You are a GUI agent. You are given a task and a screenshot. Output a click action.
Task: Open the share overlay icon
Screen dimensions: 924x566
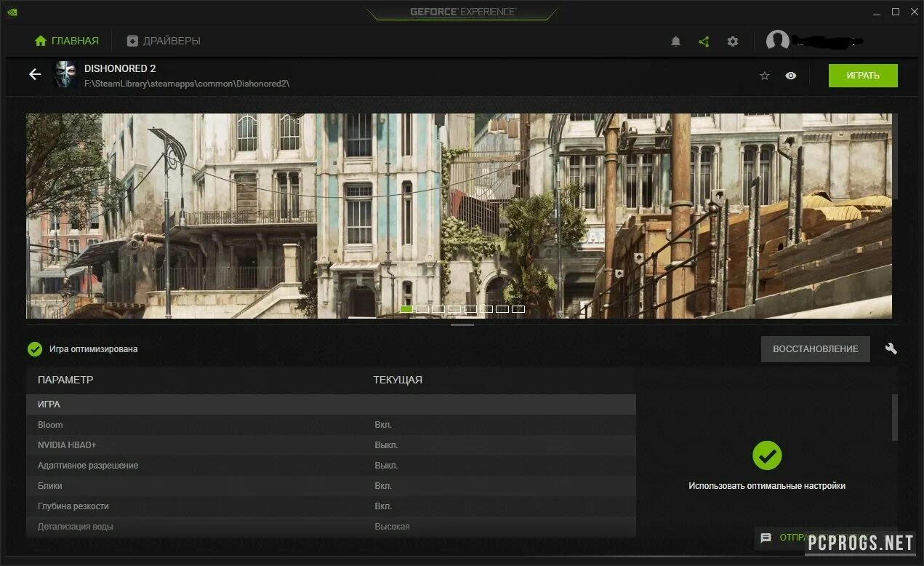(x=704, y=41)
